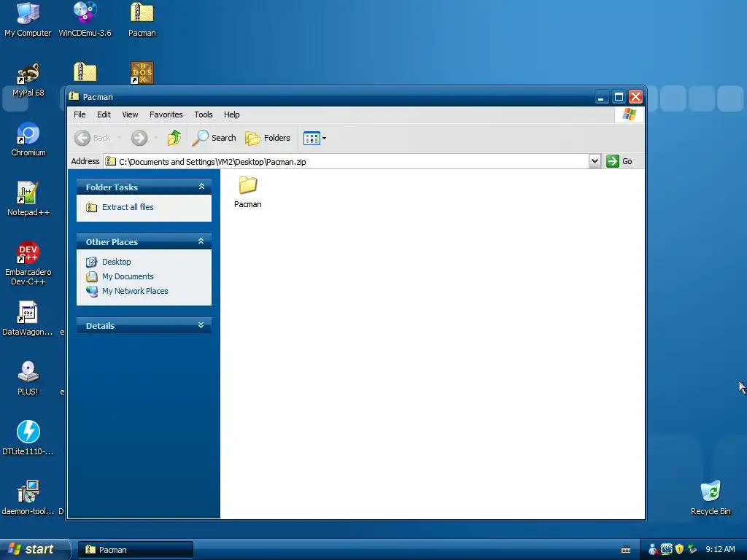
Task: Open the Address bar dropdown list
Action: 595,161
